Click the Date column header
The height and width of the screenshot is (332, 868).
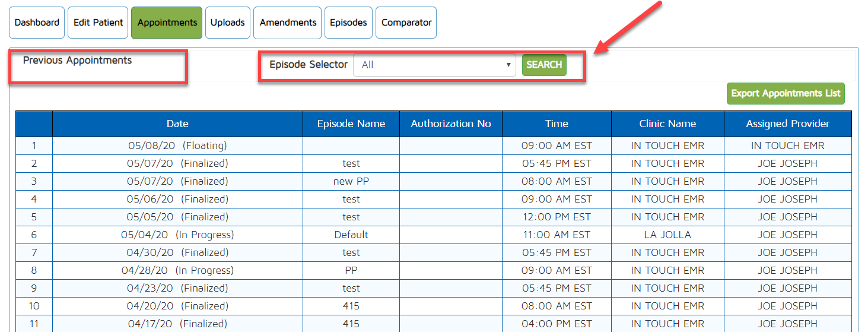tap(177, 124)
